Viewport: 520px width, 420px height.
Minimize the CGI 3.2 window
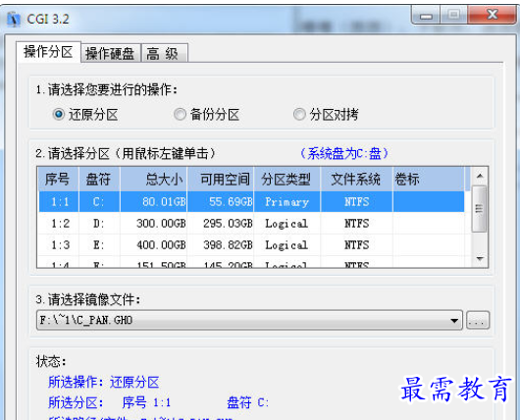click(x=426, y=16)
